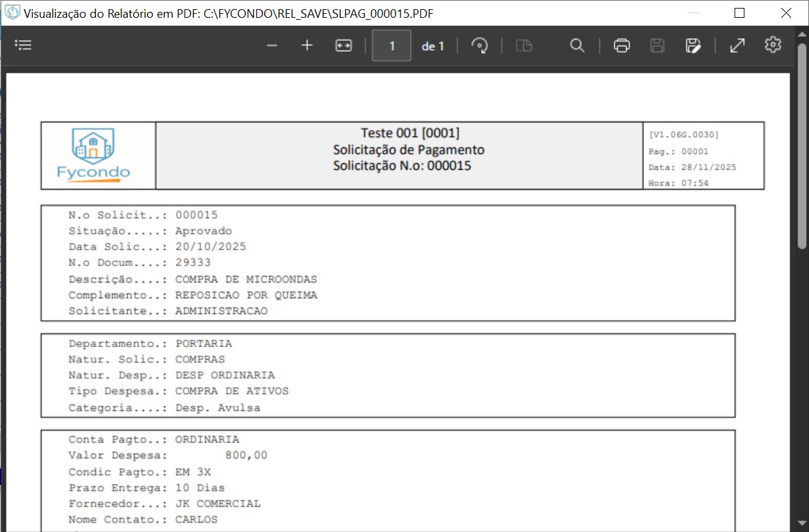This screenshot has width=809, height=532.
Task: Click the supplier name JK COMERCIAL
Action: pyautogui.click(x=218, y=504)
